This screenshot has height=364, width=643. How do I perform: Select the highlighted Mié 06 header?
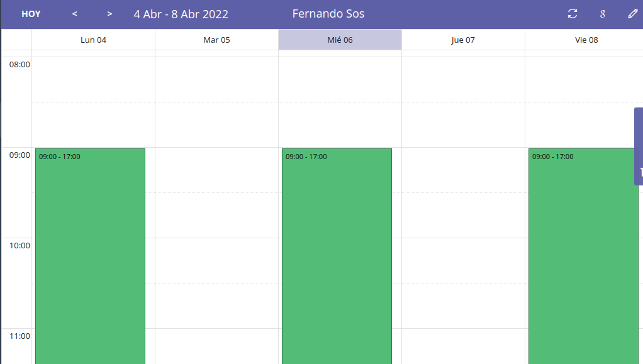[340, 39]
